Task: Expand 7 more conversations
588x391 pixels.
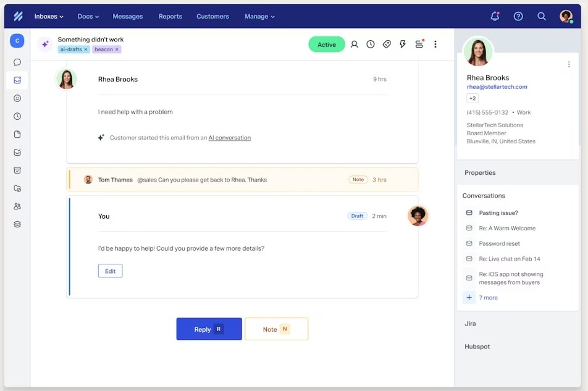Action: coord(487,298)
